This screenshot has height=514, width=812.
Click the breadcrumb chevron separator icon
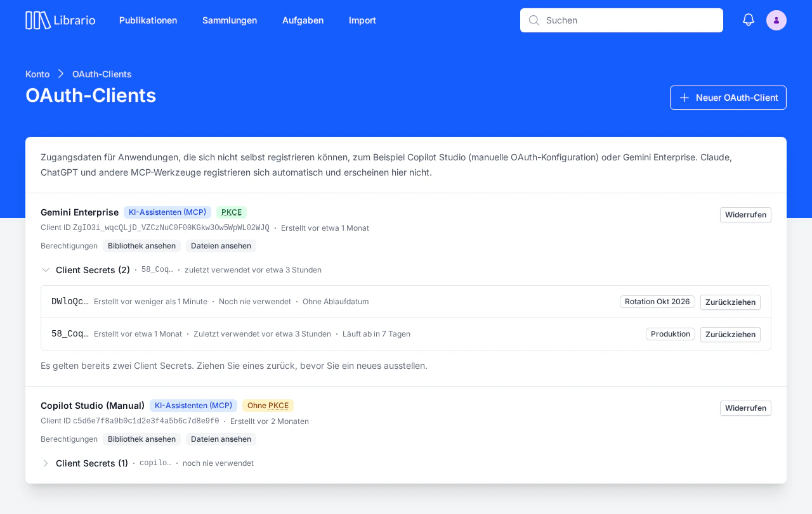coord(61,74)
